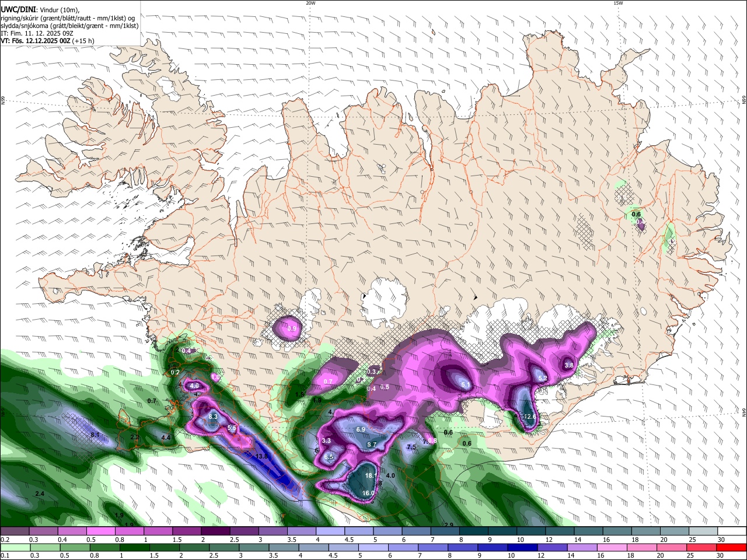The height and width of the screenshot is (560, 747).
Task: Click the 3.3 precipitation value on map
Action: point(326,440)
